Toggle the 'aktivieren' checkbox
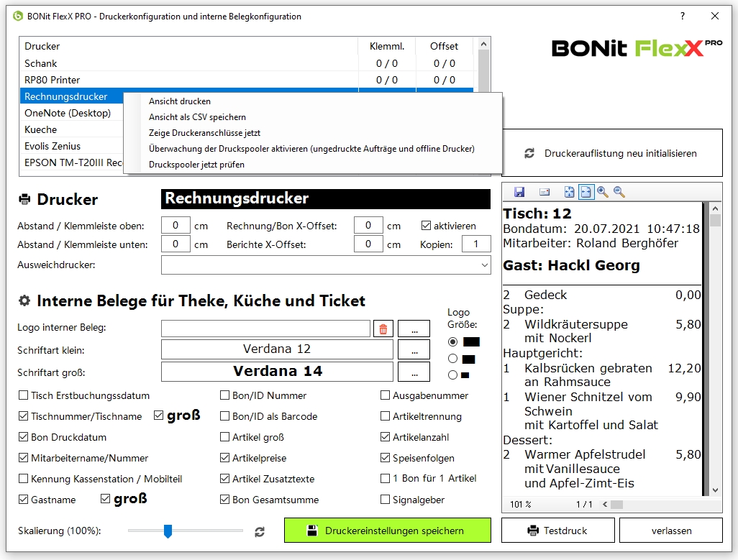 (426, 226)
